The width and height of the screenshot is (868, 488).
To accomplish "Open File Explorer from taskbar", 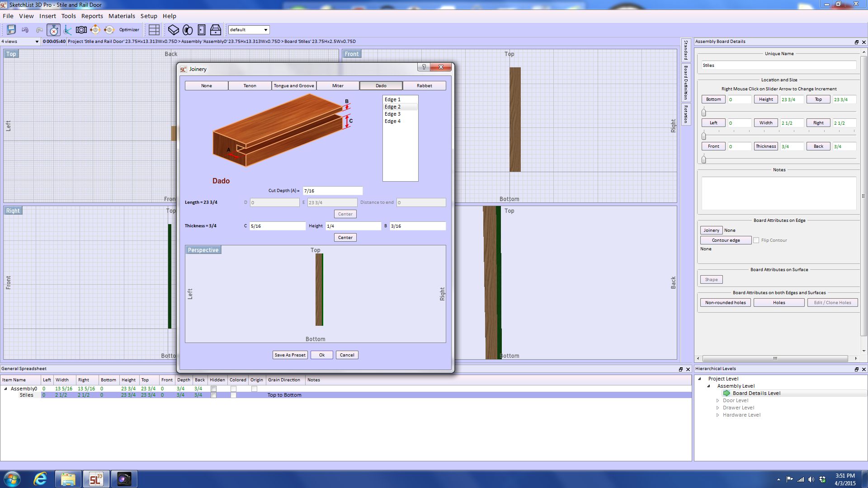I will coord(68,479).
